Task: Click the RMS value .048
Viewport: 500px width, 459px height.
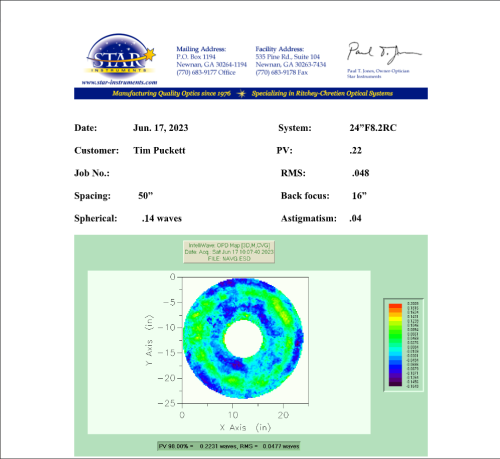Action: point(361,173)
